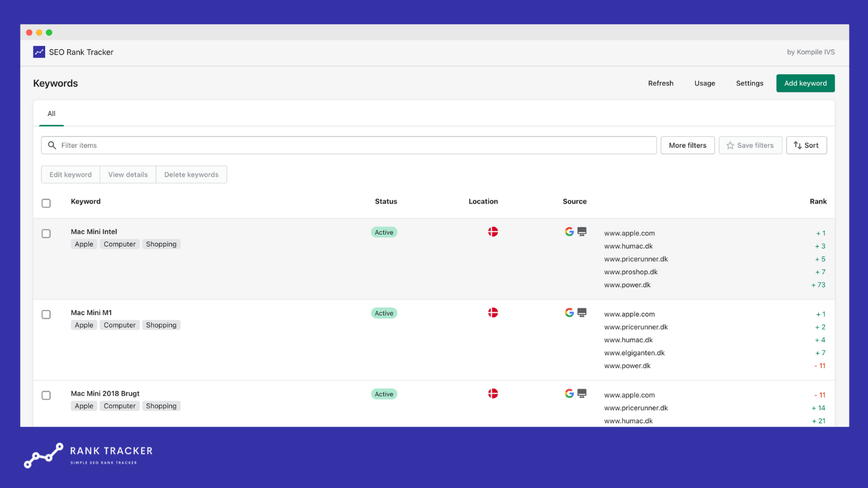Click Google icon in Mac Mini M1 row
The width and height of the screenshot is (868, 488).
(569, 312)
